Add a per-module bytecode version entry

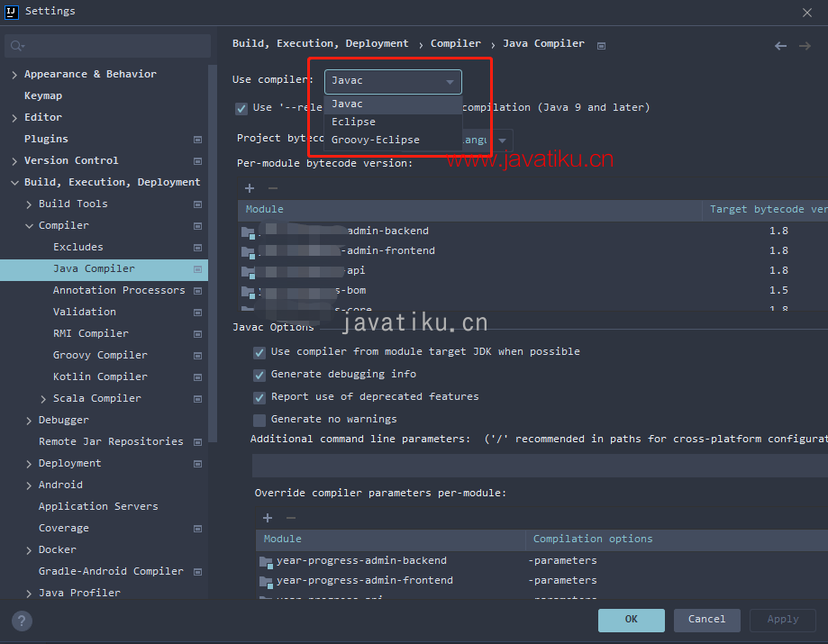250,188
